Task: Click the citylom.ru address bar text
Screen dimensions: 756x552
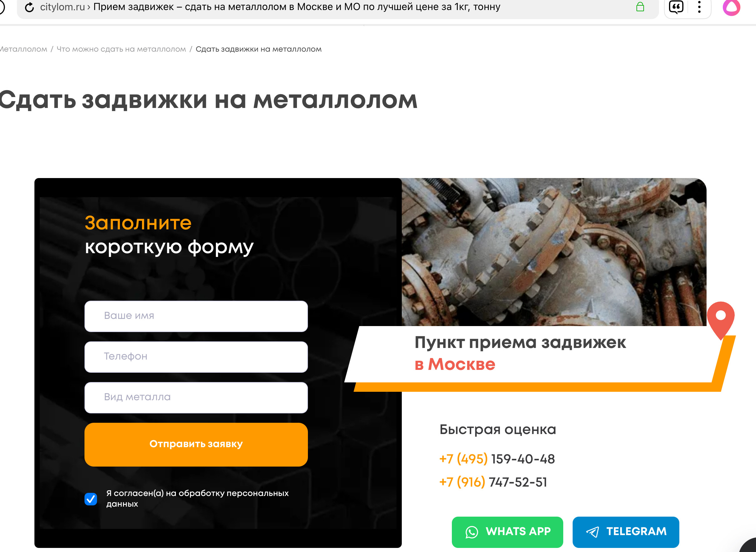Action: click(x=62, y=7)
